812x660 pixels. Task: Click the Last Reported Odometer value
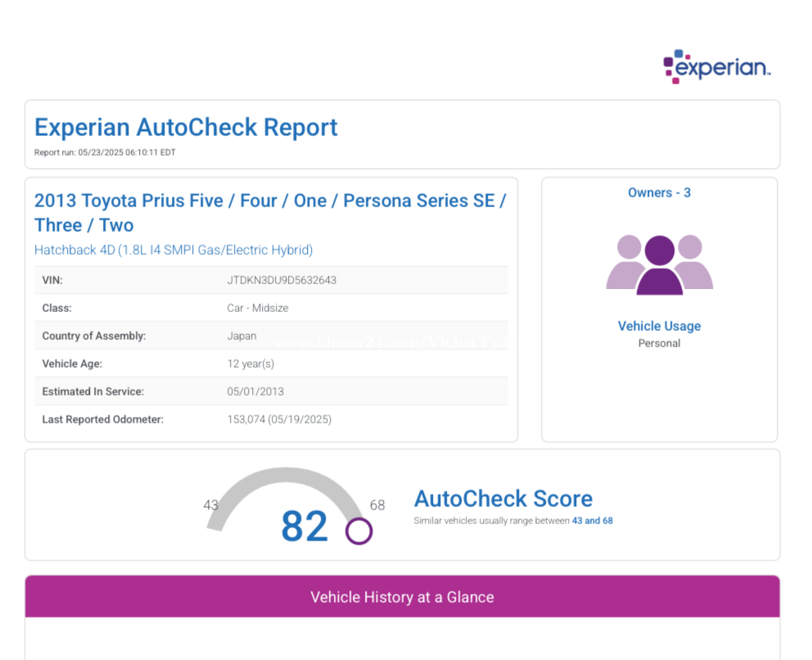click(x=279, y=419)
